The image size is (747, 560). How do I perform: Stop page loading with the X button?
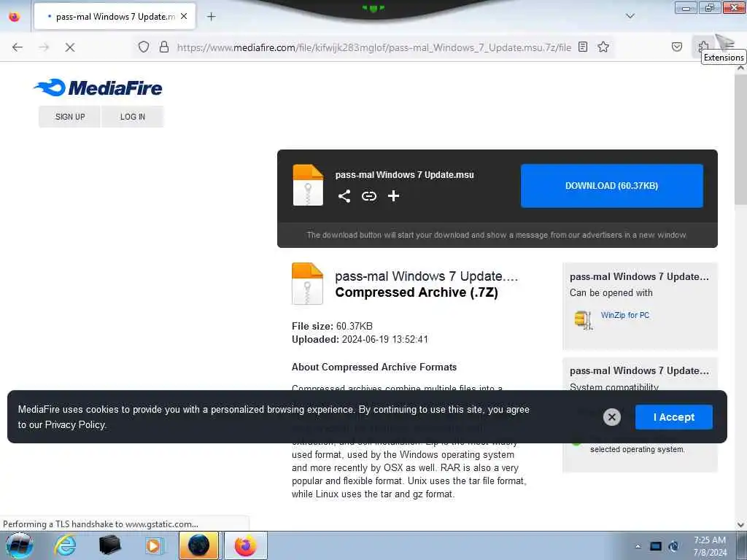pyautogui.click(x=69, y=47)
